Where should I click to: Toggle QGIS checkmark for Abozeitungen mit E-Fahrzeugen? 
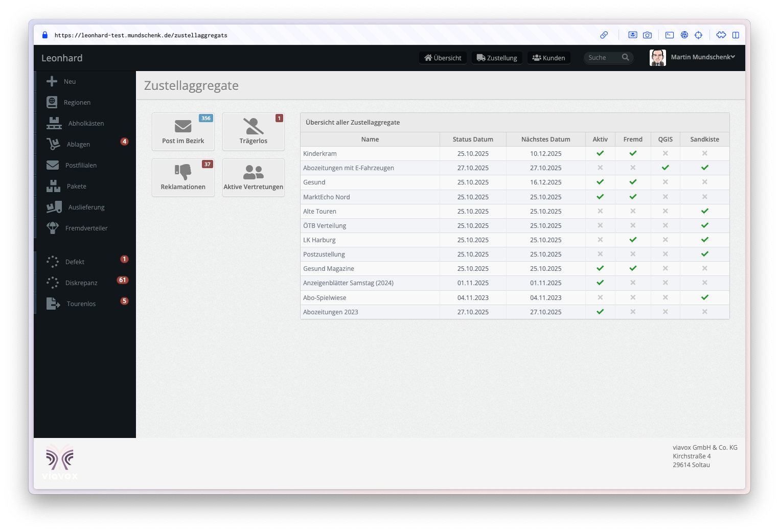pyautogui.click(x=665, y=168)
